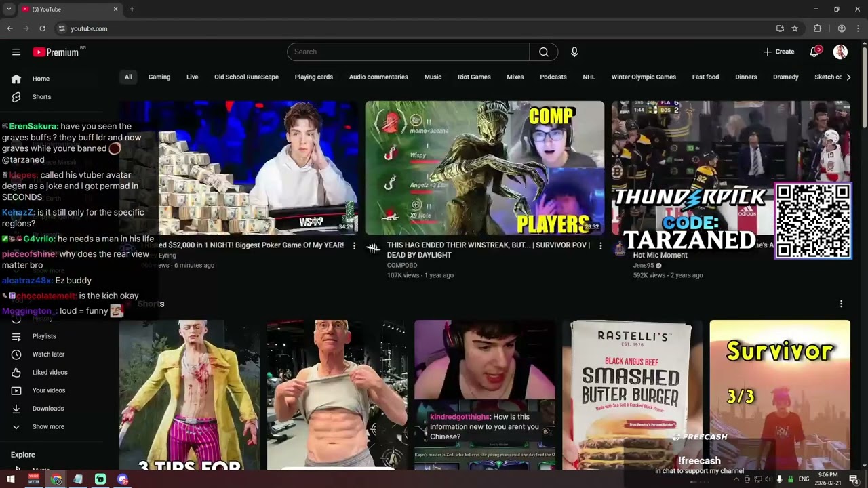The width and height of the screenshot is (868, 488).
Task: Open the account avatar menu
Action: (840, 52)
